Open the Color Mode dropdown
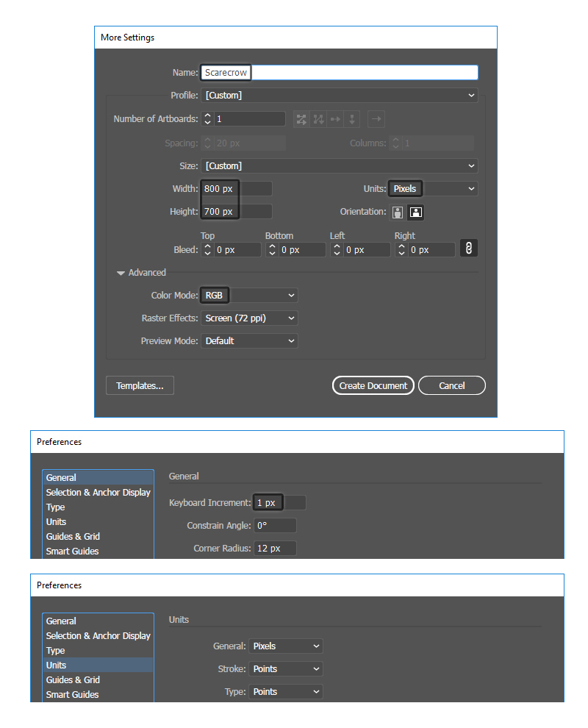 tap(249, 296)
